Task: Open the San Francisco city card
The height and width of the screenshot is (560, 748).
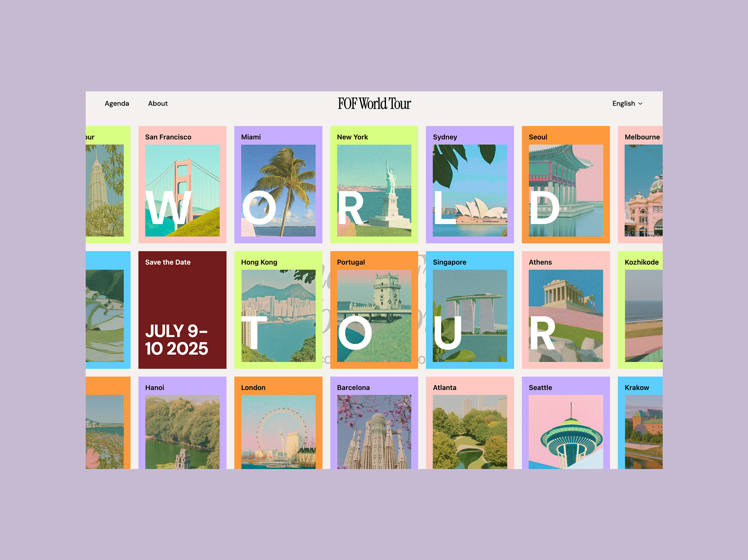Action: pyautogui.click(x=182, y=185)
